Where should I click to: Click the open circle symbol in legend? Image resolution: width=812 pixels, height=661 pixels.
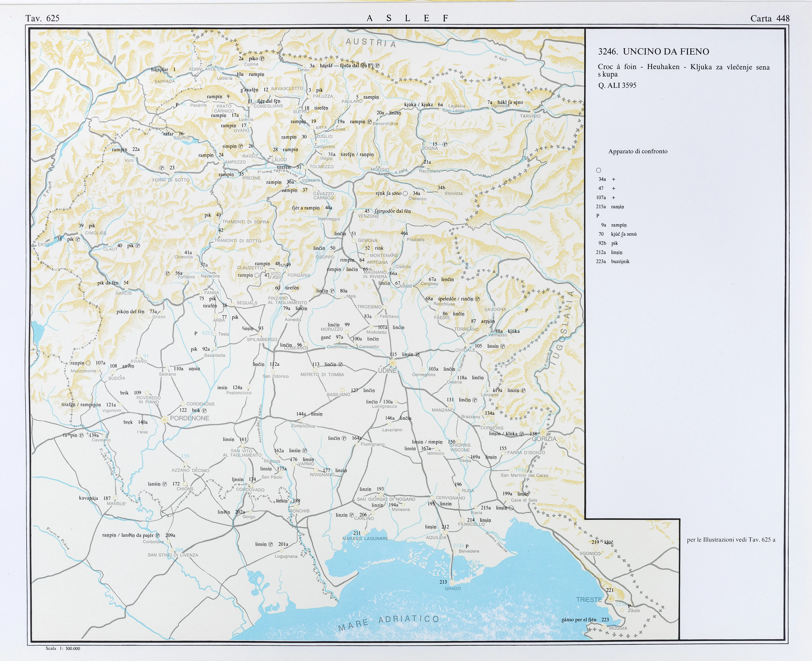click(598, 170)
